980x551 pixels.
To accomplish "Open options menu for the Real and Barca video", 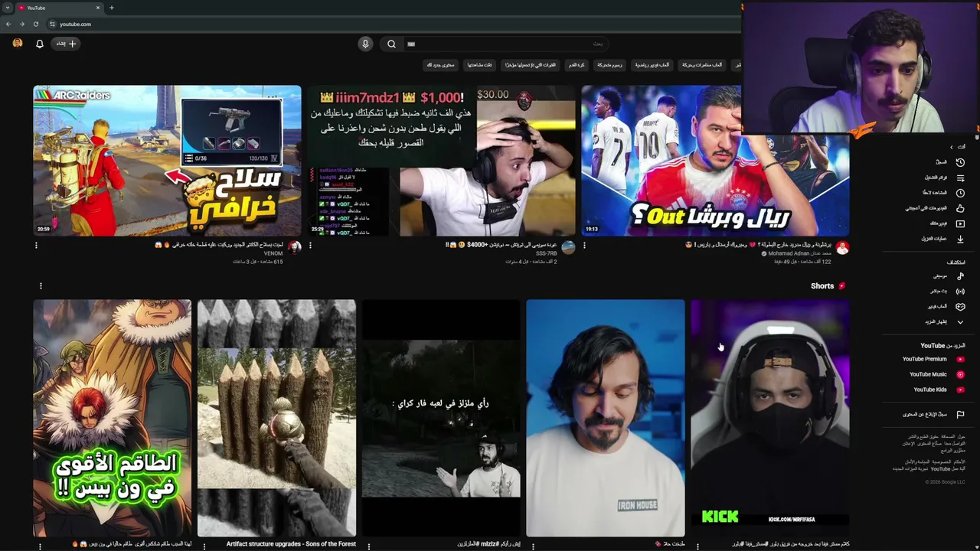I will click(x=584, y=246).
